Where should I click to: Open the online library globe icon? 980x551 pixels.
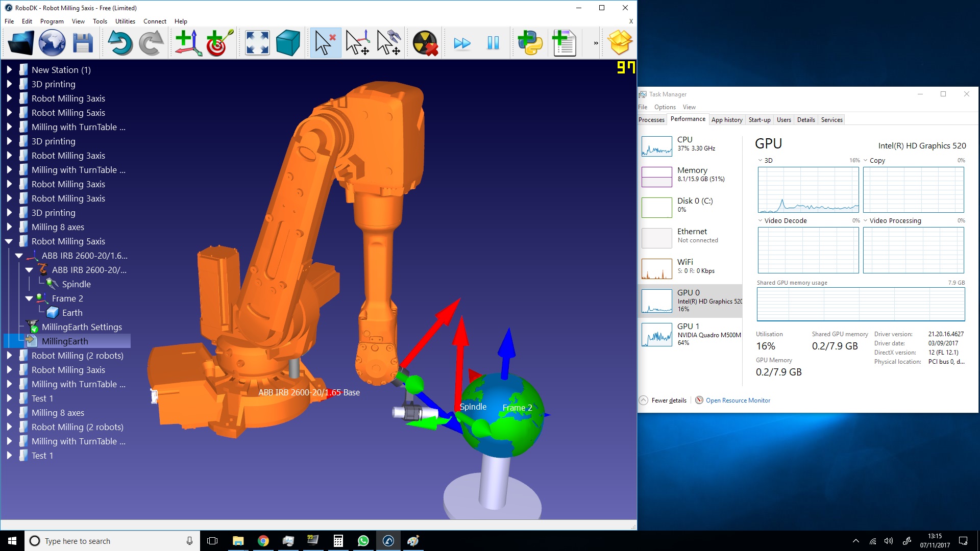coord(52,43)
